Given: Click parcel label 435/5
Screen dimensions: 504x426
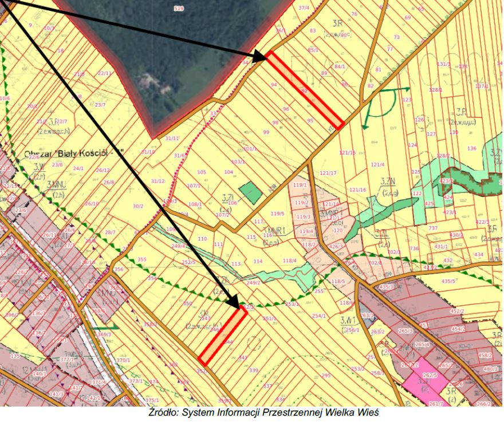Looking at the screenshot, I should click(x=448, y=281).
